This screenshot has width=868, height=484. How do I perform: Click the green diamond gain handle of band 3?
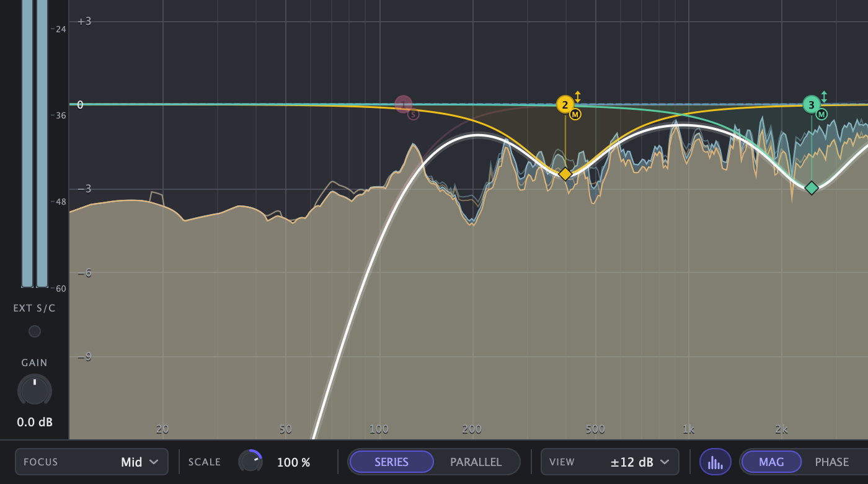[x=812, y=187]
